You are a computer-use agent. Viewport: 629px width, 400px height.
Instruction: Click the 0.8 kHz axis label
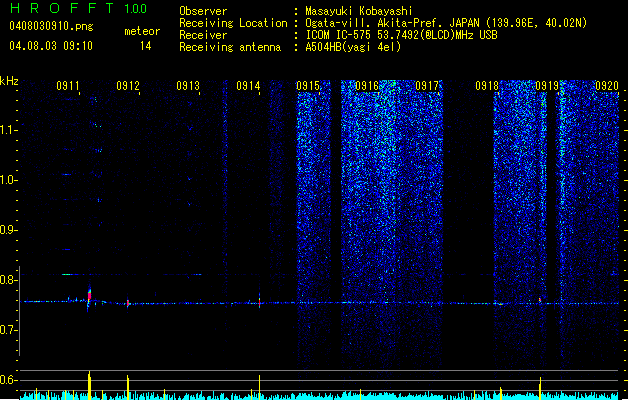pos(8,280)
